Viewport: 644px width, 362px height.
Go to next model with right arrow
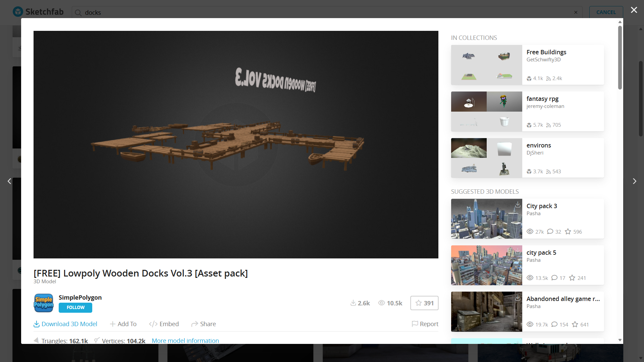pyautogui.click(x=634, y=181)
